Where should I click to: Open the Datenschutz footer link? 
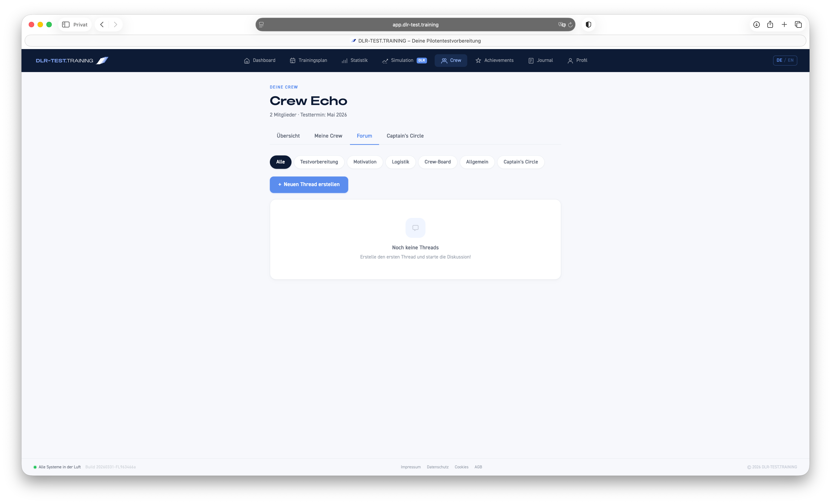[x=437, y=467]
